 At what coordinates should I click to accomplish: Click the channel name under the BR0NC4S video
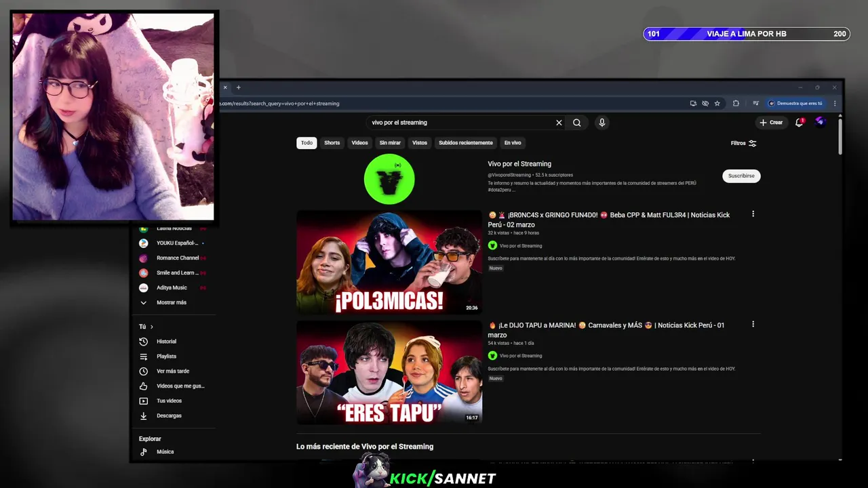521,246
